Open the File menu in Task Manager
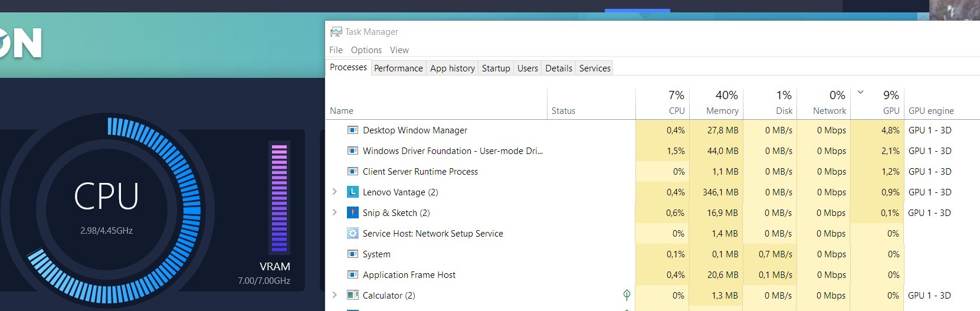 [x=336, y=50]
